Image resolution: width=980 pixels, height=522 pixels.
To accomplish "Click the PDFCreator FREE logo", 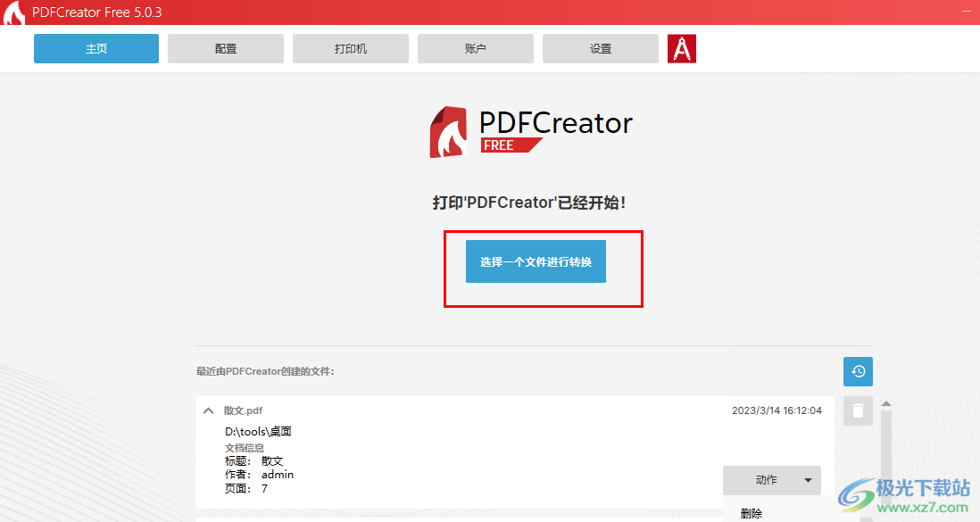I will point(531,131).
